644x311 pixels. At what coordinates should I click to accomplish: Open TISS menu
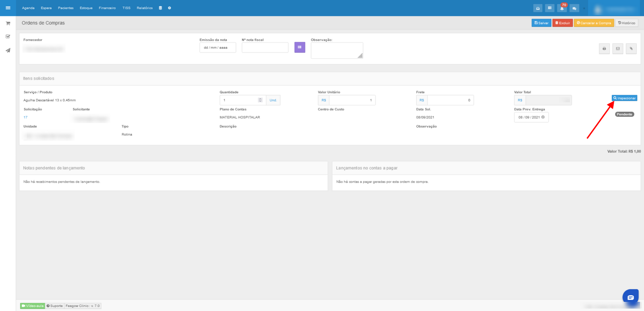[x=126, y=8]
